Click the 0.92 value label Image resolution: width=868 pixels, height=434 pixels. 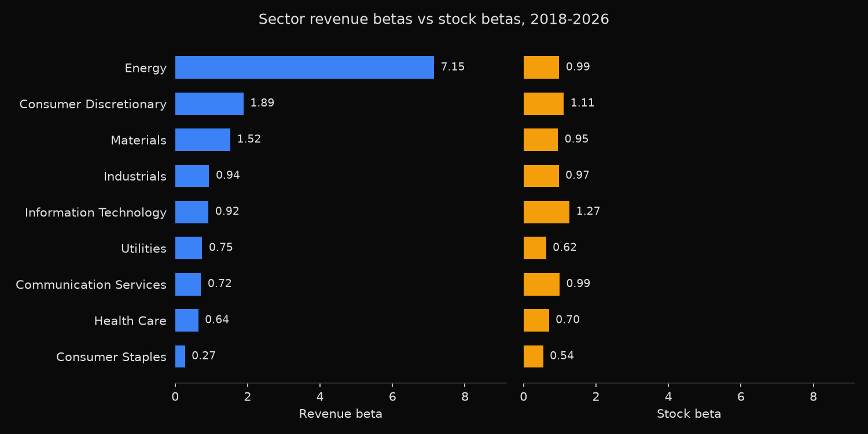click(227, 212)
